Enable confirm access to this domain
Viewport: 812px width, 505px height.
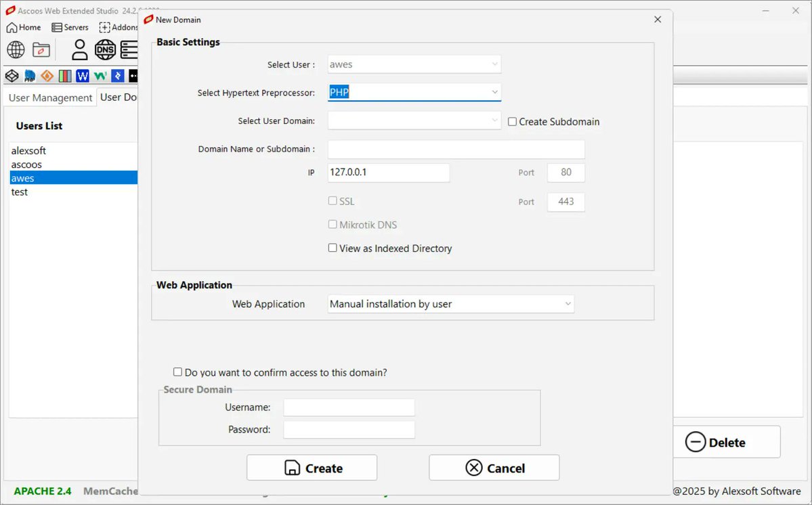pos(177,372)
